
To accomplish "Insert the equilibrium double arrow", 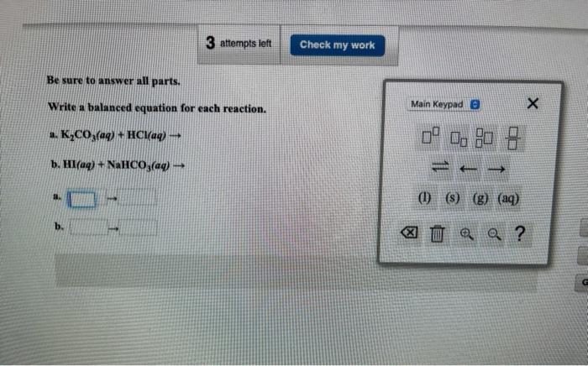I will pos(440,167).
